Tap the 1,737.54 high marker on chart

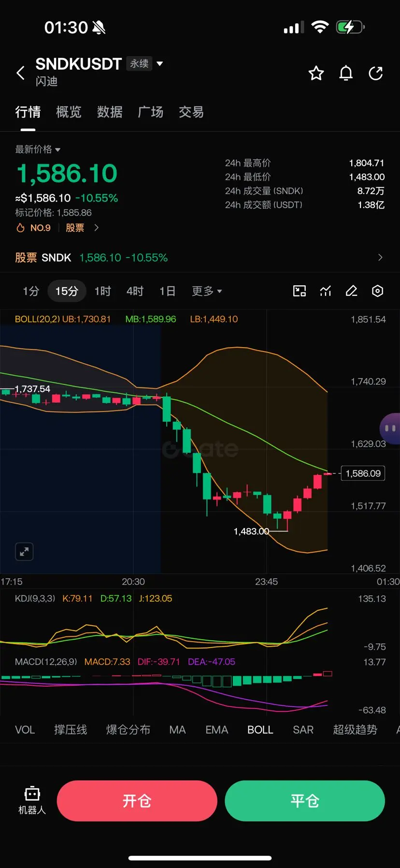point(32,389)
